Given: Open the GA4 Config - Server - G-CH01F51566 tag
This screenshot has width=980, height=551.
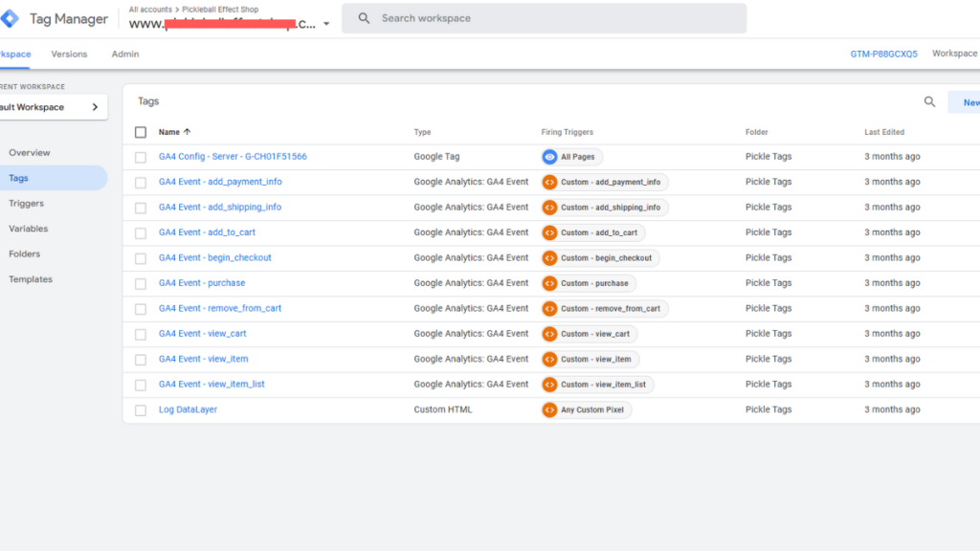Looking at the screenshot, I should (x=233, y=156).
